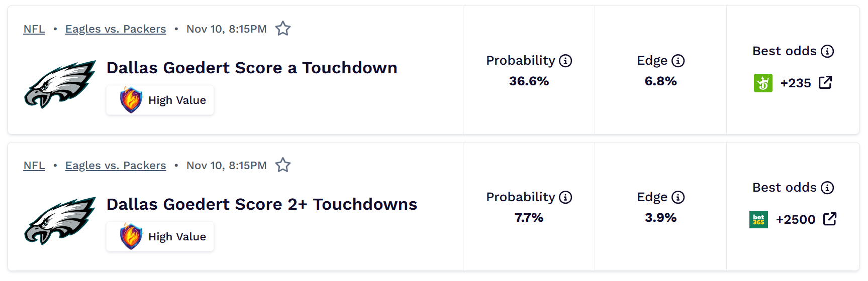Open external link icon beside +2500 odds

(830, 219)
